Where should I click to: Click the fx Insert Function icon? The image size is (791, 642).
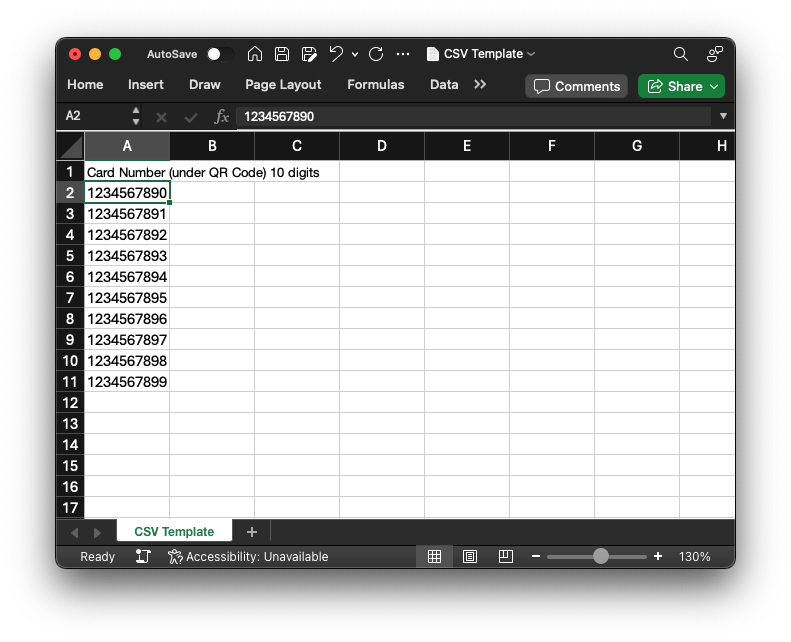click(221, 116)
